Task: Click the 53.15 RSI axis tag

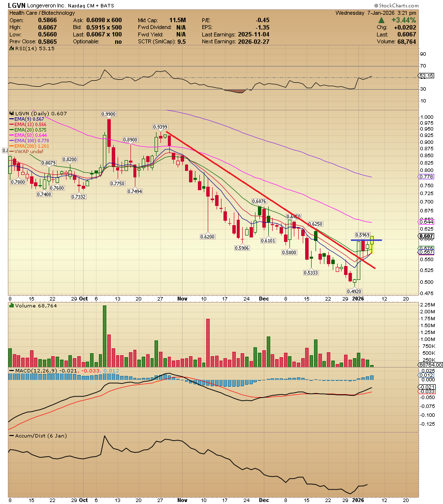Action: [x=427, y=76]
